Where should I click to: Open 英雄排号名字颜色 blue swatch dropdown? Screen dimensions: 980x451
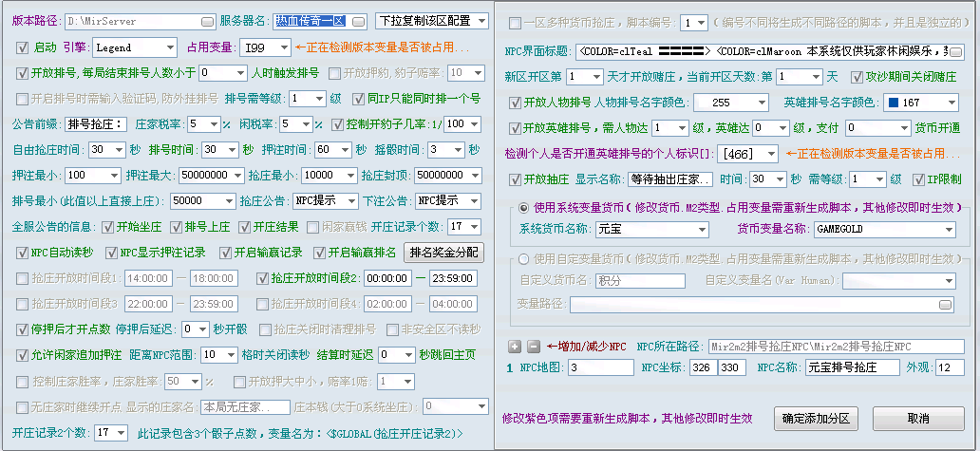point(920,103)
